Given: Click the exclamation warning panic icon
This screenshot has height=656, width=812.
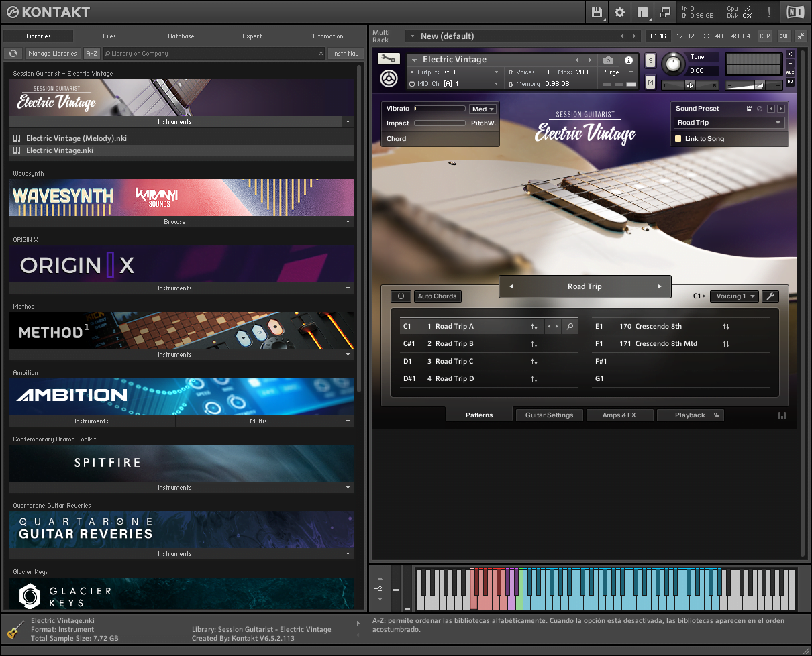Looking at the screenshot, I should pos(769,12).
